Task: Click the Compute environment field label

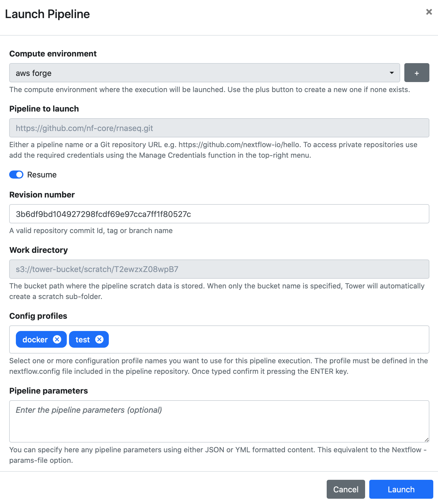Action: [53, 54]
